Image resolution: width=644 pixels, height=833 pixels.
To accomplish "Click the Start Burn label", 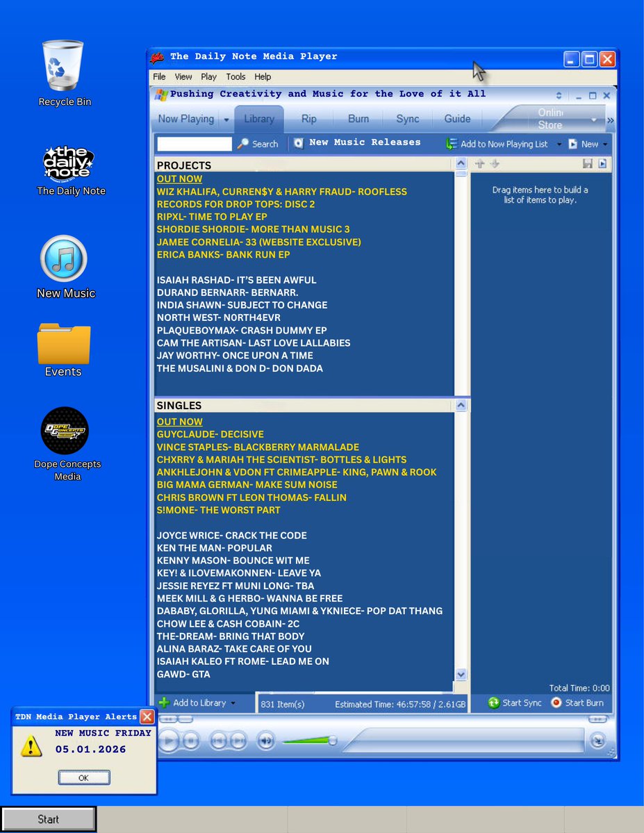I will [x=584, y=703].
